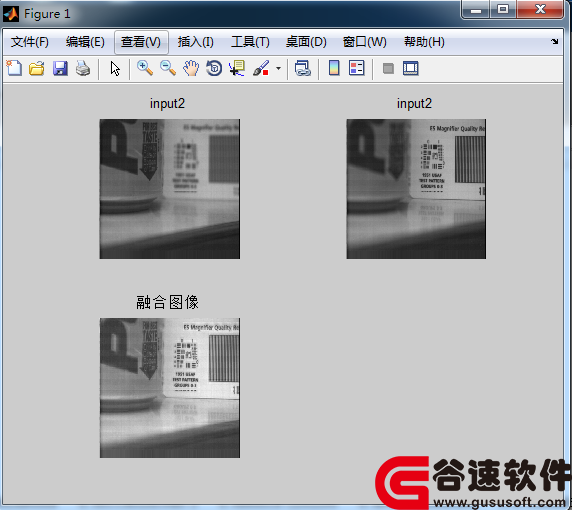This screenshot has height=510, width=572.
Task: Open the 窗口(W) menu
Action: pyautogui.click(x=364, y=42)
